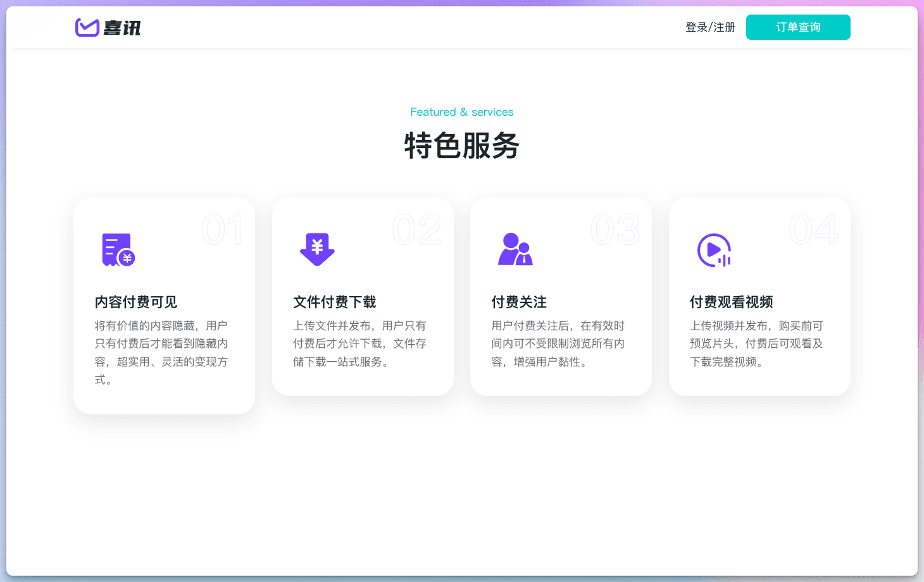Click the 喜讯 logo icon

point(87,27)
